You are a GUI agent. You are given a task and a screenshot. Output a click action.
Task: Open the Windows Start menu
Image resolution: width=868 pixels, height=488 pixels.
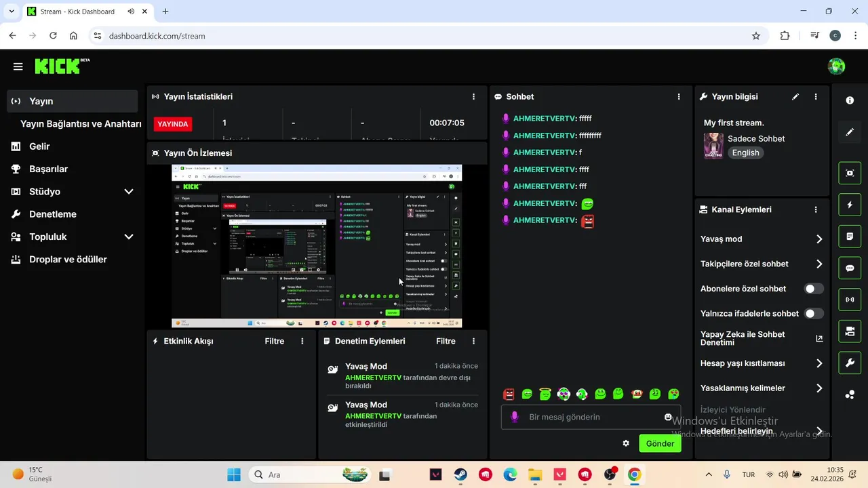pos(233,474)
